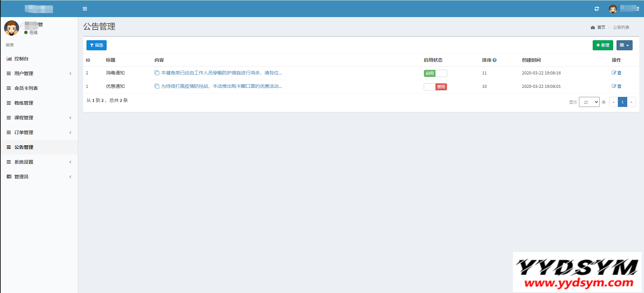This screenshot has width=644, height=293.
Task: Edit the 消毒通知 announcement row
Action: pos(614,73)
